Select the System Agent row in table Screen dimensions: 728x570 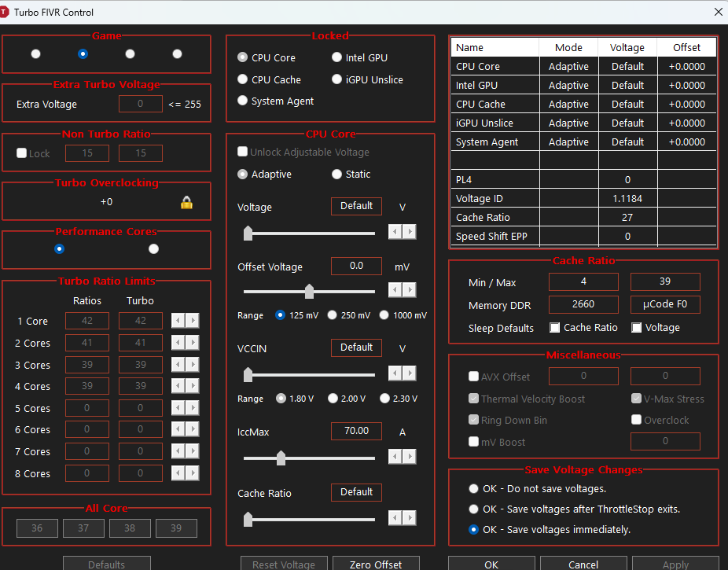(583, 142)
